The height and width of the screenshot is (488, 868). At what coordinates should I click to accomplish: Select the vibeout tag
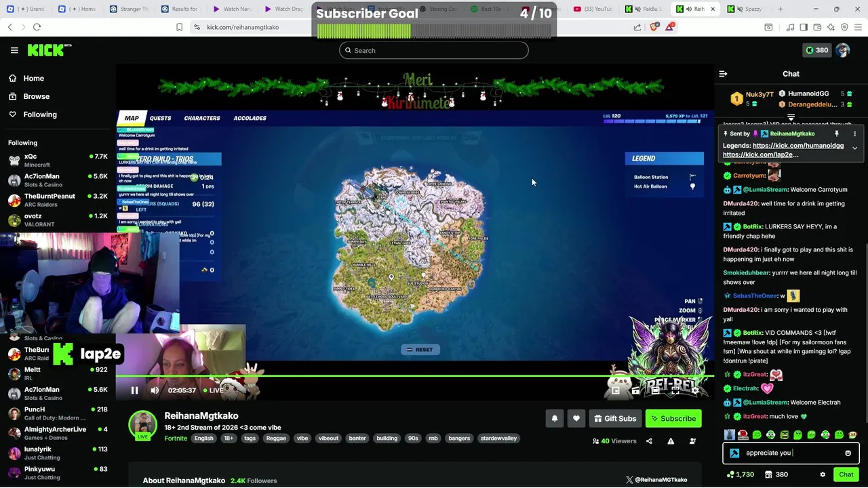tap(328, 439)
